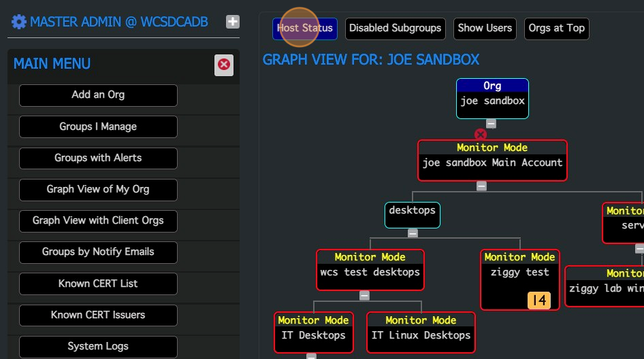
Task: Toggle the Host Status view
Action: tap(305, 28)
